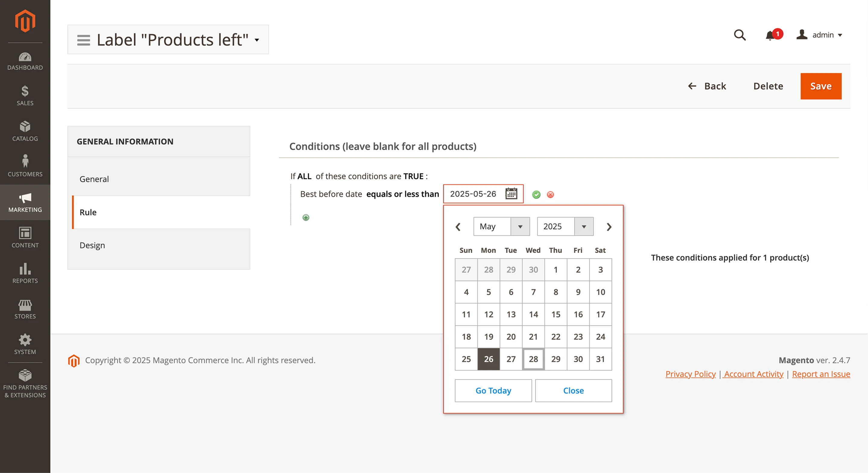Confirm the condition with the green checkmark
This screenshot has width=868, height=473.
[537, 195]
